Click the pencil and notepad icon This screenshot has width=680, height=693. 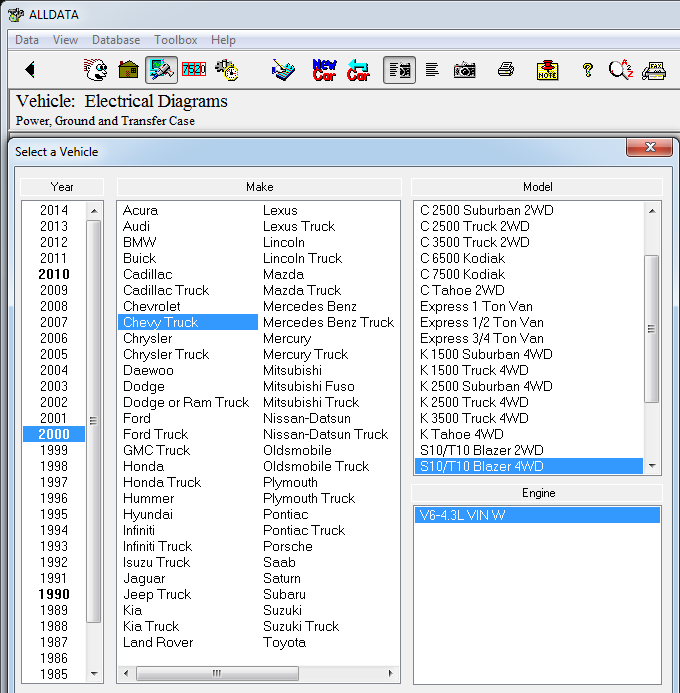pos(283,70)
